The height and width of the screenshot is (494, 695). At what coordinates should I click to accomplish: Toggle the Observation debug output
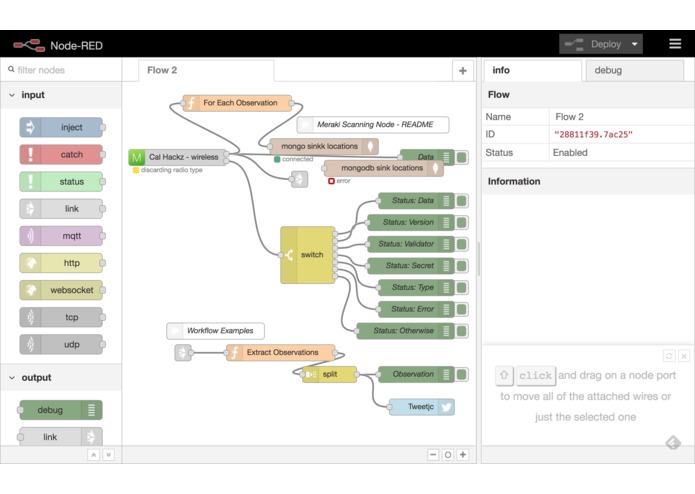click(x=461, y=374)
